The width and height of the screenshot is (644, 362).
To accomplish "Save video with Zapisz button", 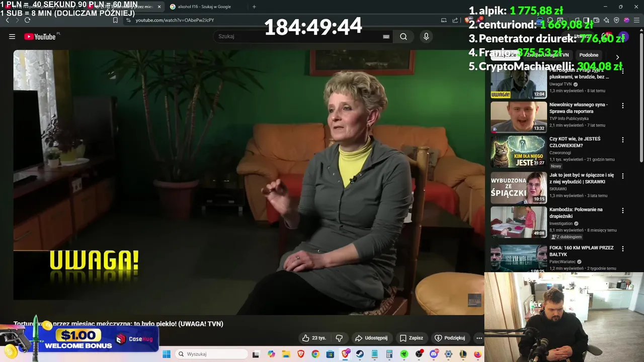I will click(411, 338).
